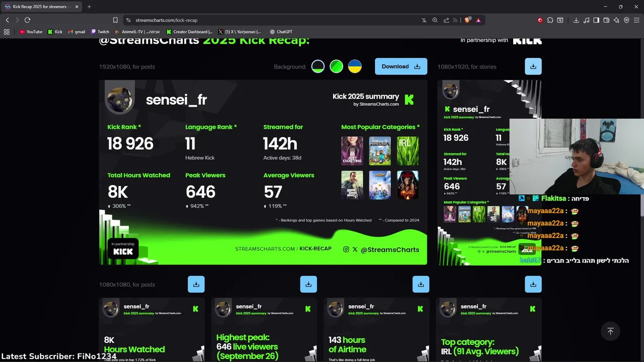Screen dimensions: 644x362
Task: Click 'Active days: 38d' text
Action: click(282, 158)
